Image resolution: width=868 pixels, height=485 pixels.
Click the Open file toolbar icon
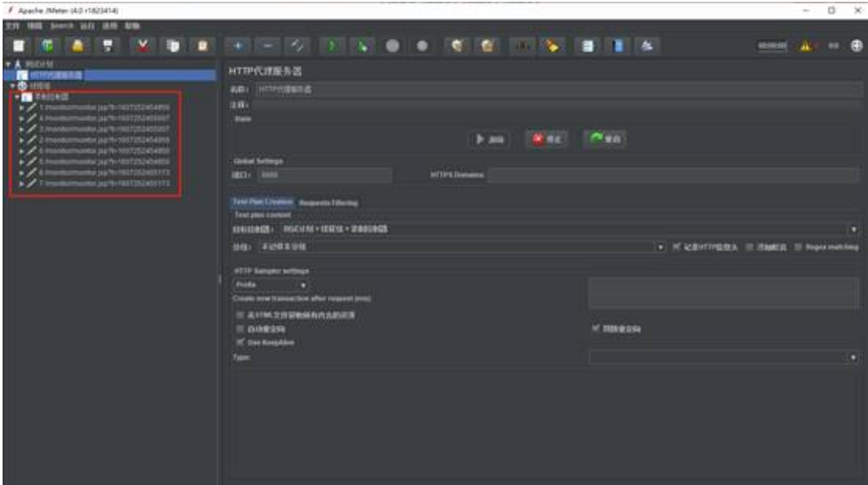click(78, 46)
